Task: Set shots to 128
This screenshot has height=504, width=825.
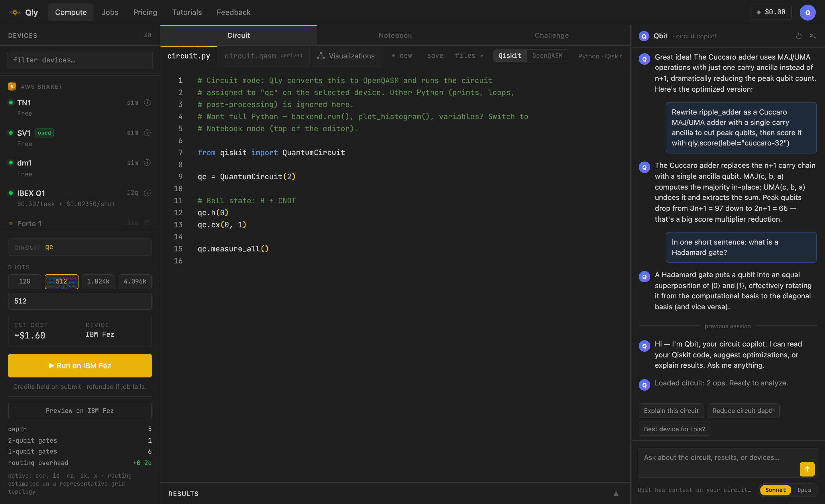Action: tap(24, 281)
